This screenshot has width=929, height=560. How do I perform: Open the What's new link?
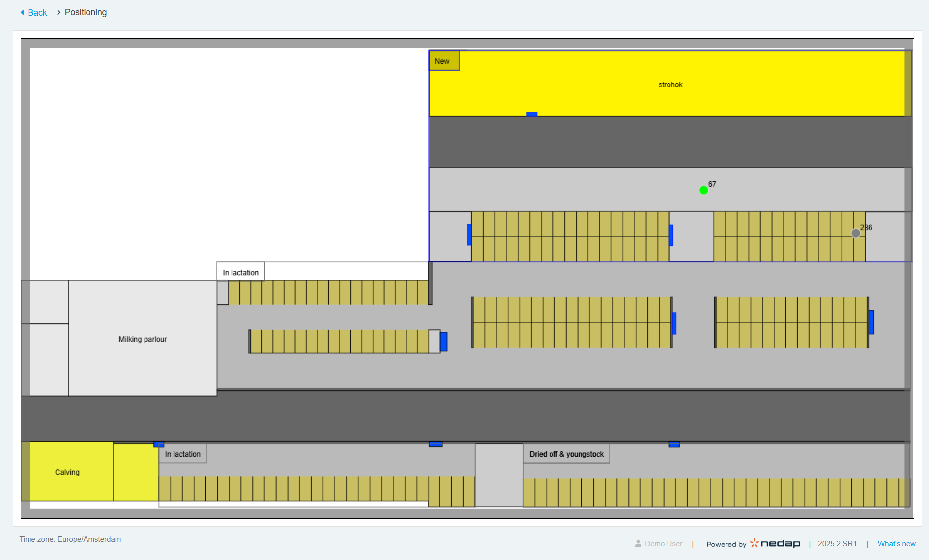897,544
